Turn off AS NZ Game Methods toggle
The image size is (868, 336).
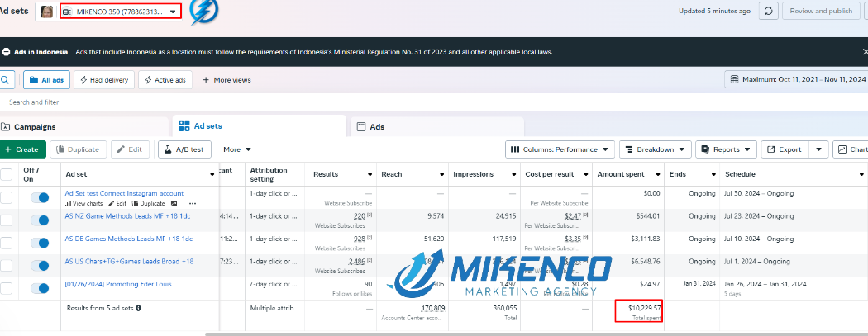coord(40,220)
